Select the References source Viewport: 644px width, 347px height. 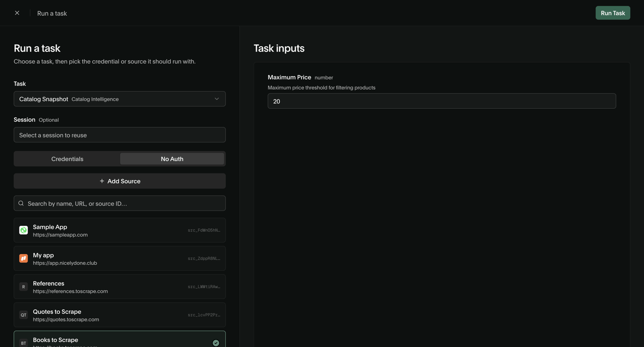point(120,286)
